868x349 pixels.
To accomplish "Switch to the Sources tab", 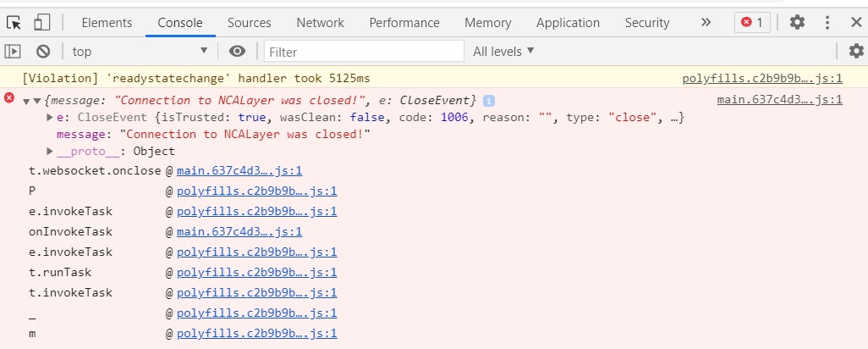I will (249, 23).
